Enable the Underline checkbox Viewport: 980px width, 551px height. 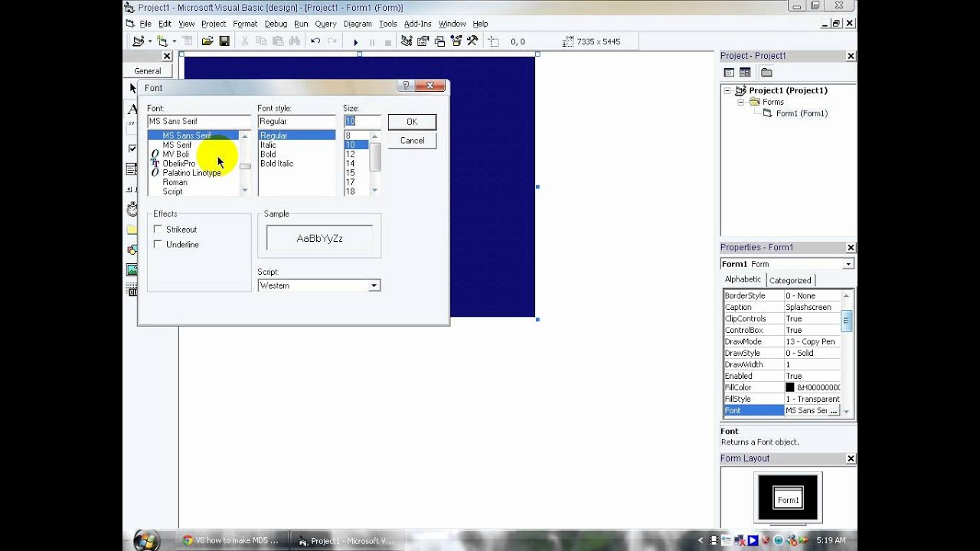tap(158, 244)
